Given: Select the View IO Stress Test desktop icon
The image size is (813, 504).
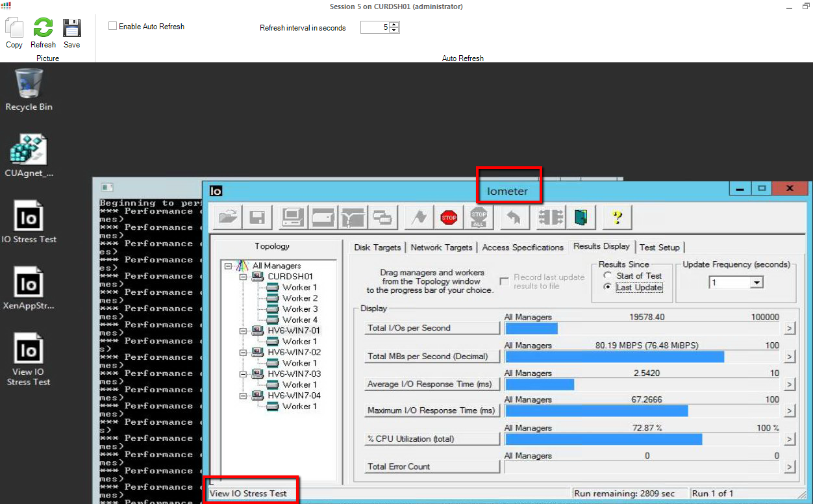Looking at the screenshot, I should (29, 349).
